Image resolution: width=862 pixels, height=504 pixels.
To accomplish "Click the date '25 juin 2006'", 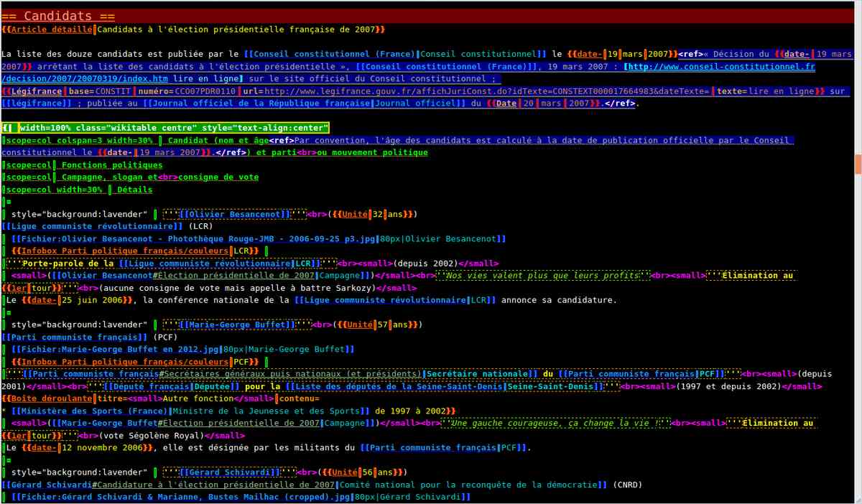I will [x=91, y=300].
